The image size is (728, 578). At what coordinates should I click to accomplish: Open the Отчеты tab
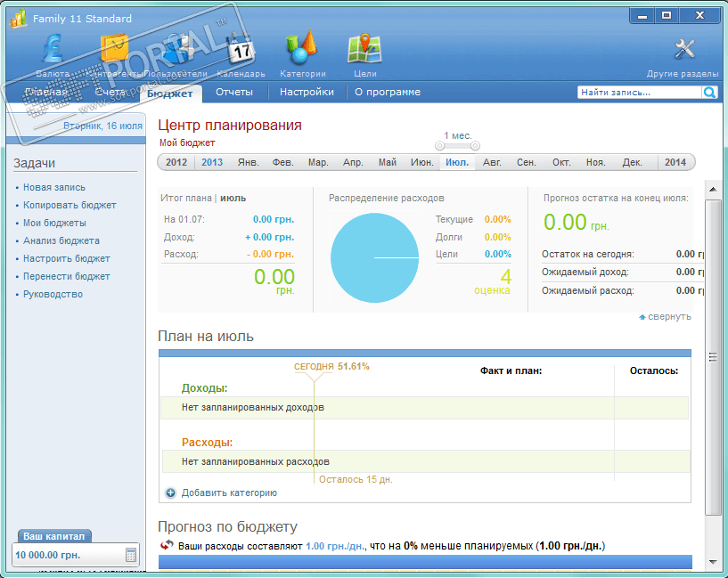(234, 92)
